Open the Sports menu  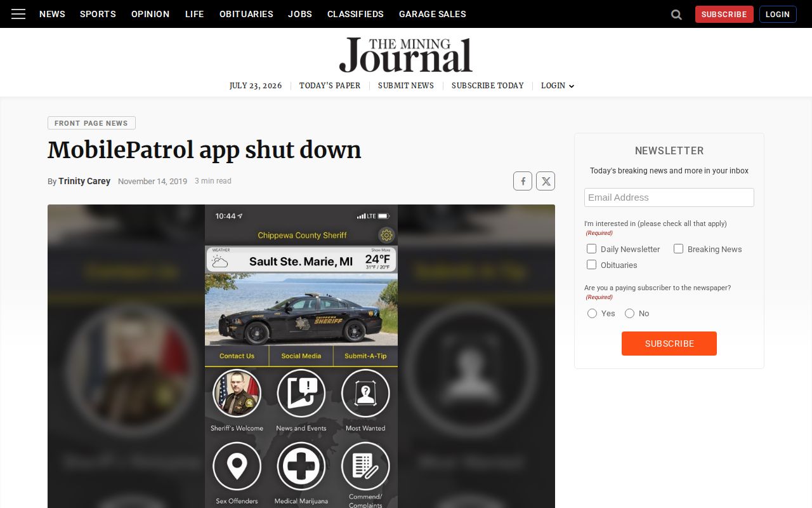click(98, 14)
